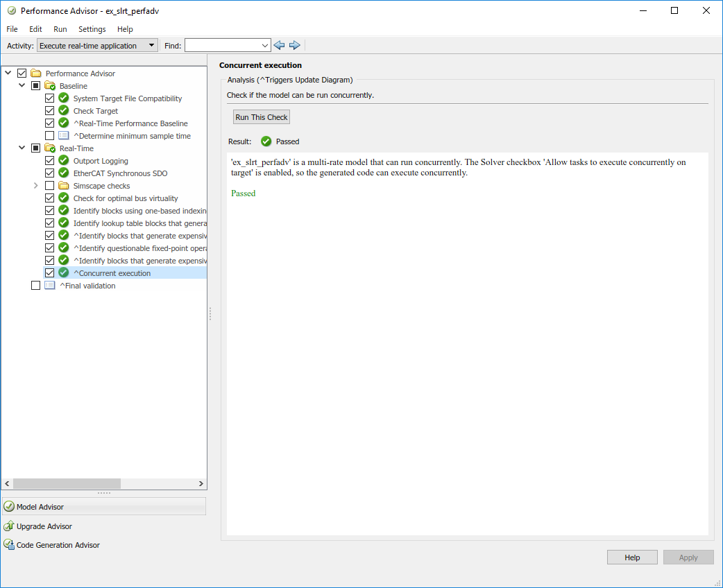Click the Simscape checks folder icon
This screenshot has width=723, height=588.
[x=64, y=186]
